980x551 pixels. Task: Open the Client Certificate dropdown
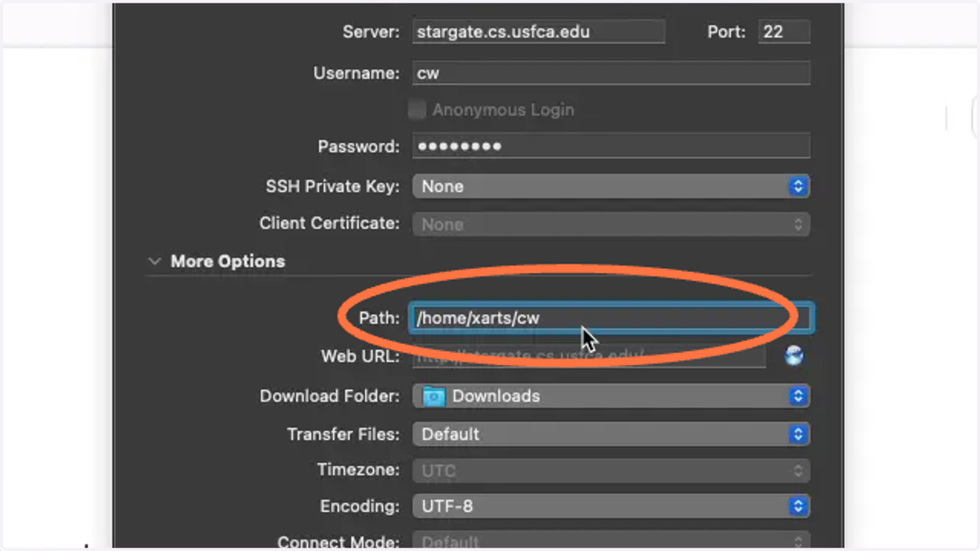click(x=611, y=224)
